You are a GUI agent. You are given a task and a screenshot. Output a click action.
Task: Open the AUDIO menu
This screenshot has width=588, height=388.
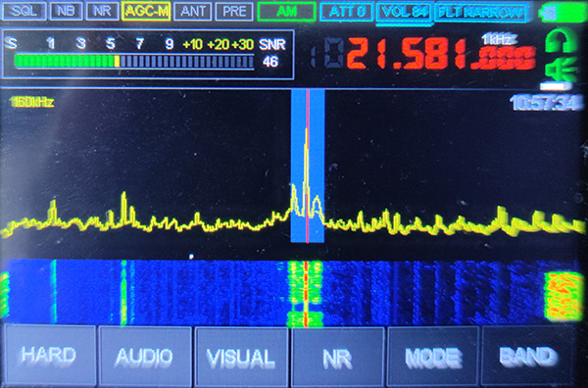pyautogui.click(x=145, y=355)
